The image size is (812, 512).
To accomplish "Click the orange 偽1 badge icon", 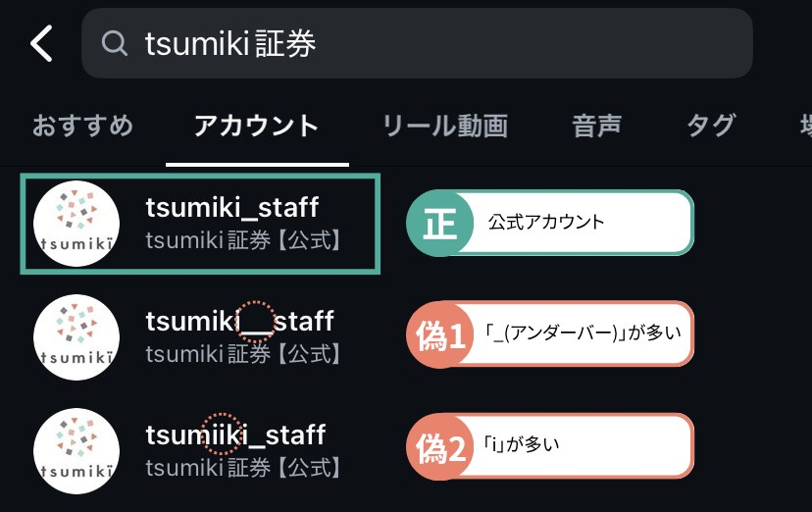I will click(439, 334).
